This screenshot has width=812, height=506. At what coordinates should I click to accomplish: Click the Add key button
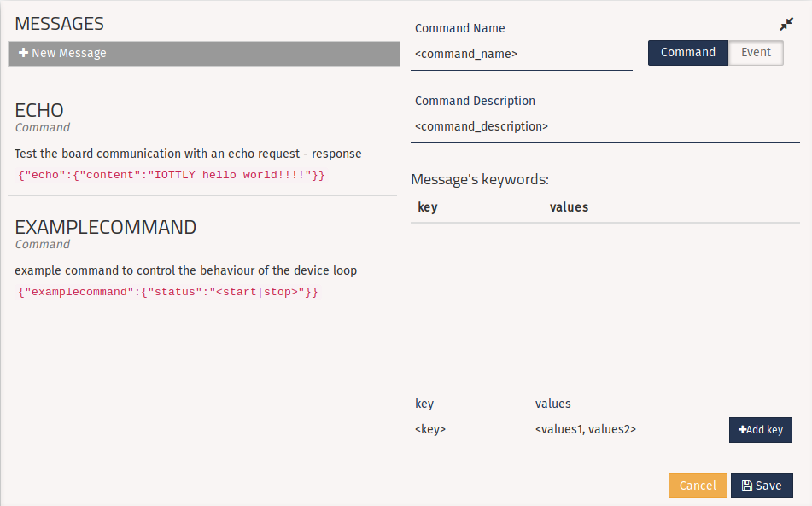tap(760, 430)
